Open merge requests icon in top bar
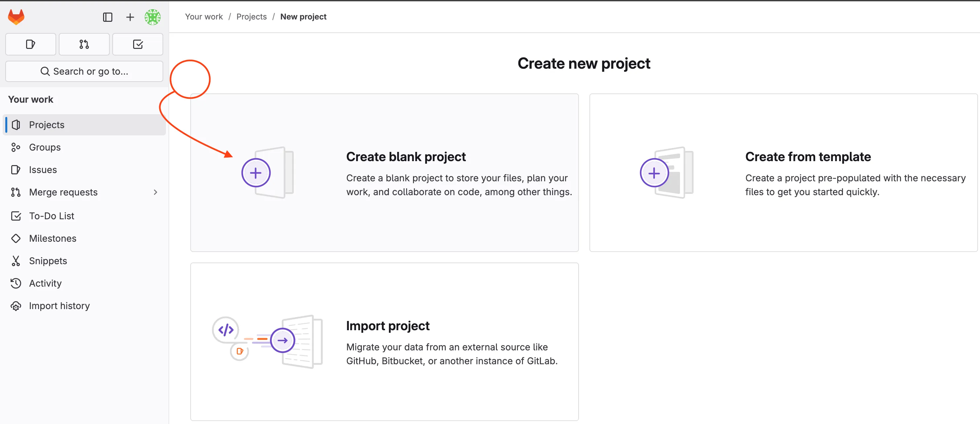Image resolution: width=980 pixels, height=424 pixels. coord(84,44)
